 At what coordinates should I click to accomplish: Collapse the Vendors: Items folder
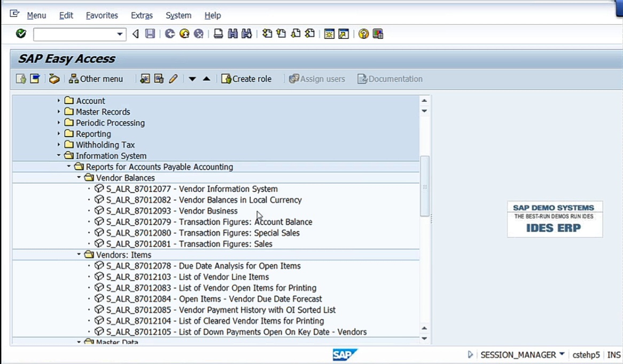(79, 255)
